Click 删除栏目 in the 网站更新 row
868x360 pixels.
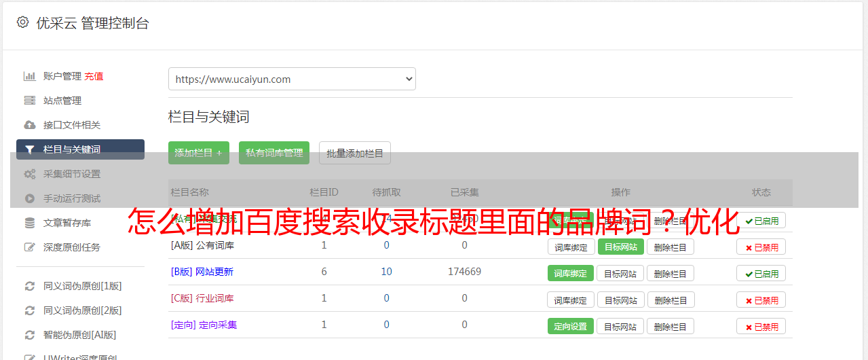[x=671, y=273]
